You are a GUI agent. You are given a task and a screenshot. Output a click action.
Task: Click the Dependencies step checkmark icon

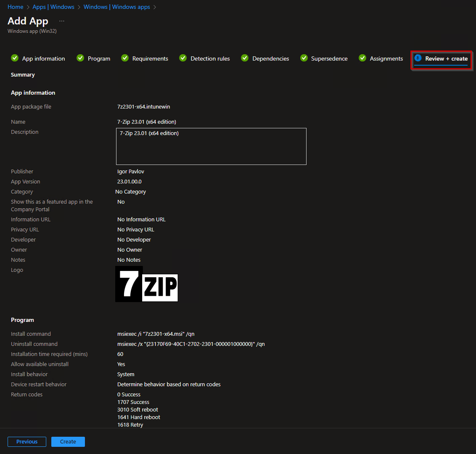[245, 58]
